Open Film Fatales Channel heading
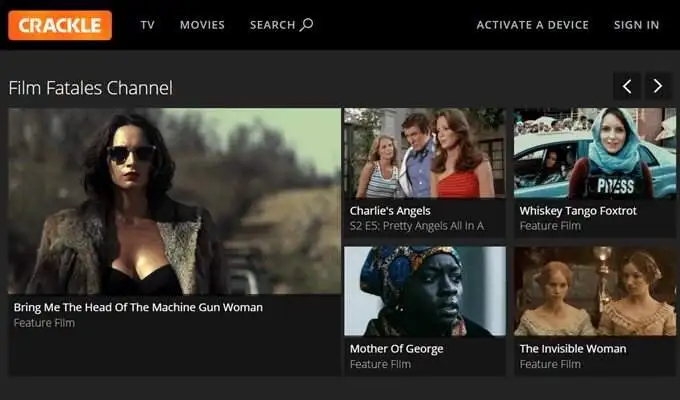 click(x=91, y=88)
